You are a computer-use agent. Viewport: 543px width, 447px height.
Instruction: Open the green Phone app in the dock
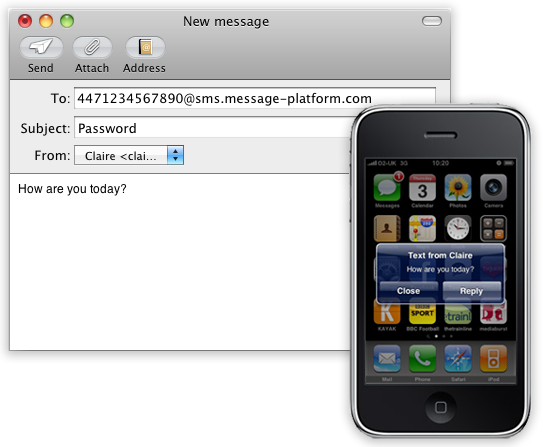[x=422, y=358]
